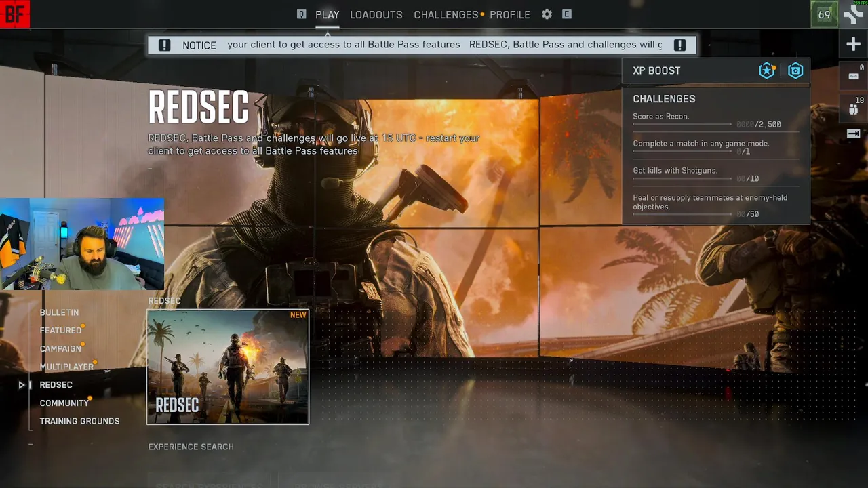Click the Get kills with Shotguns progress bar
This screenshot has height=488, width=868.
point(682,179)
